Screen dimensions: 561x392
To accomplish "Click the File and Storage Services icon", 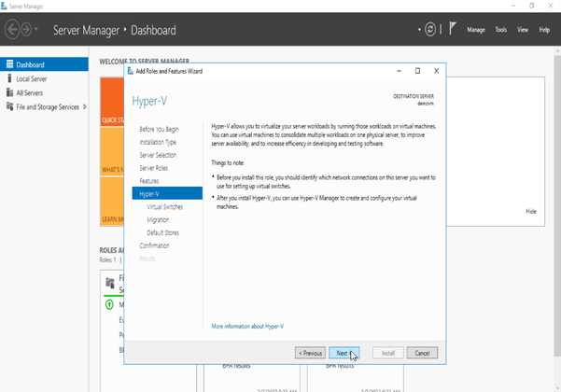I will pyautogui.click(x=9, y=106).
